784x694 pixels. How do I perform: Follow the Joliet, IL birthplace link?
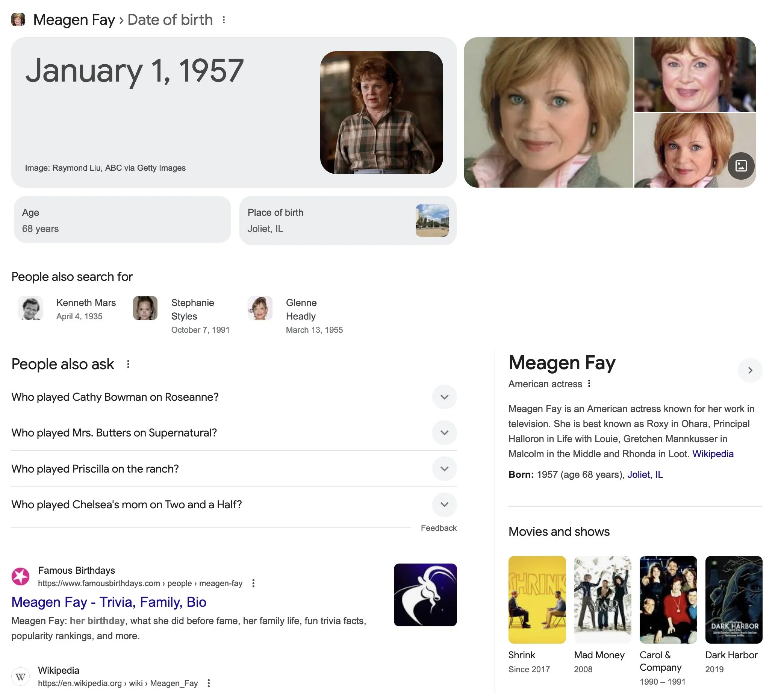pyautogui.click(x=645, y=474)
